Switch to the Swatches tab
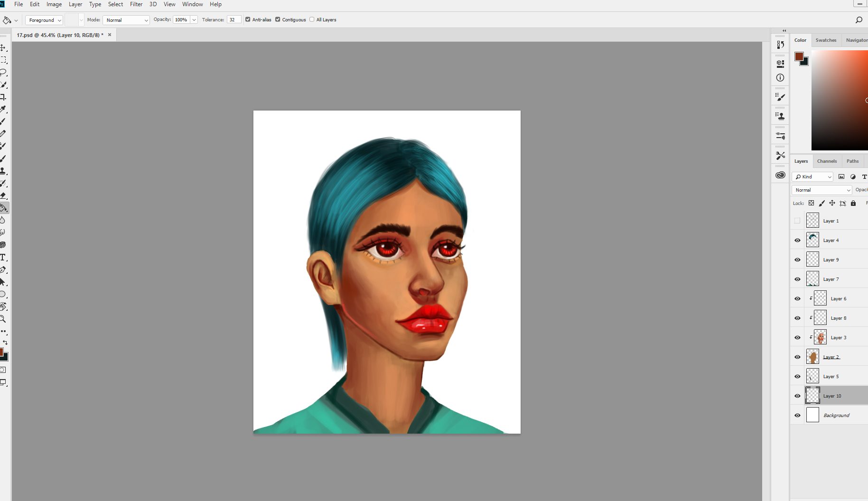The height and width of the screenshot is (501, 868). click(x=826, y=40)
